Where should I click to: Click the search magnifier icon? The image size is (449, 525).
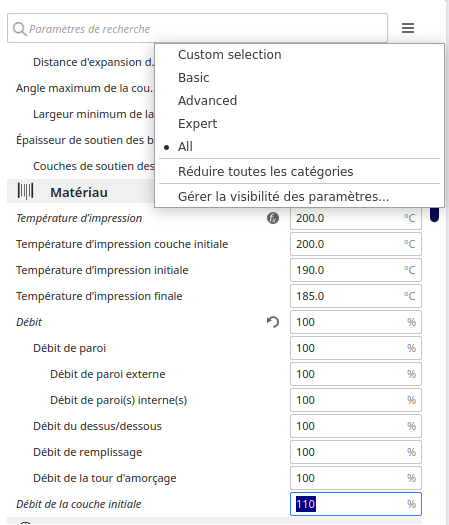coord(19,29)
